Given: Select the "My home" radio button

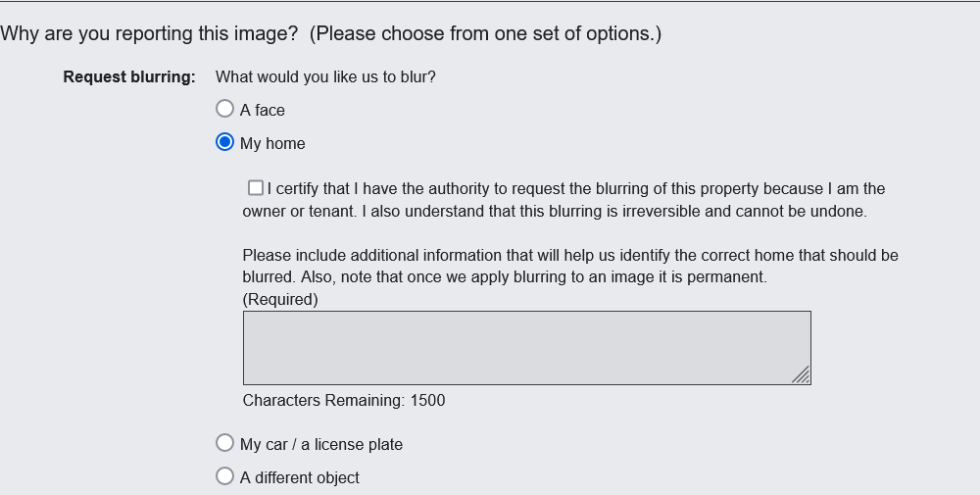Looking at the screenshot, I should click(x=224, y=142).
